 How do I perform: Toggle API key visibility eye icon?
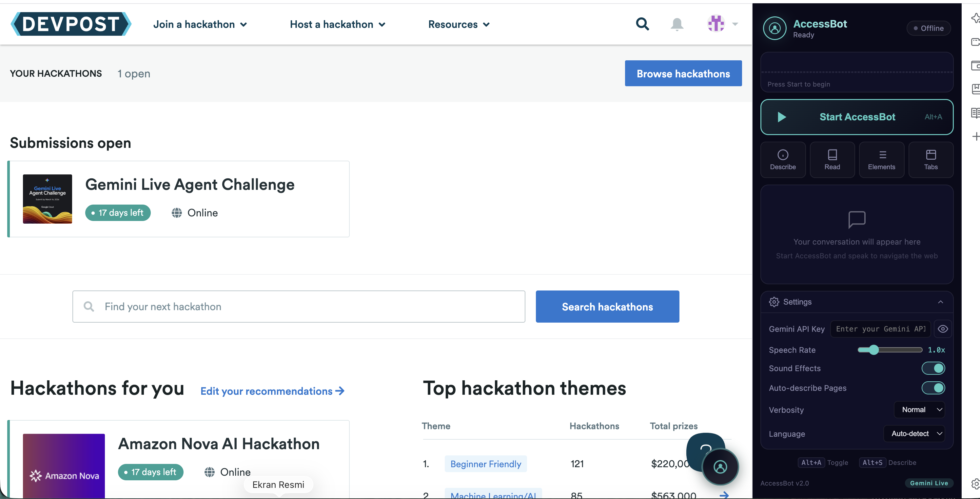942,329
